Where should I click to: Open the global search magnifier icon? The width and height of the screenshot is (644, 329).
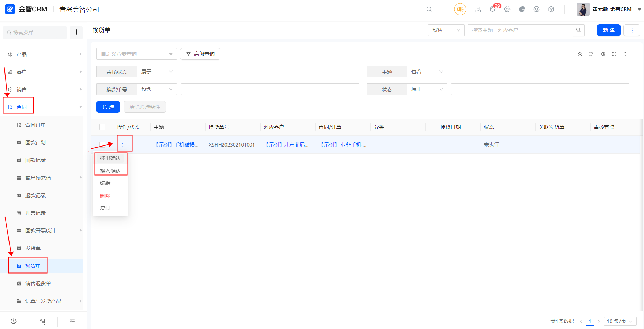point(429,9)
